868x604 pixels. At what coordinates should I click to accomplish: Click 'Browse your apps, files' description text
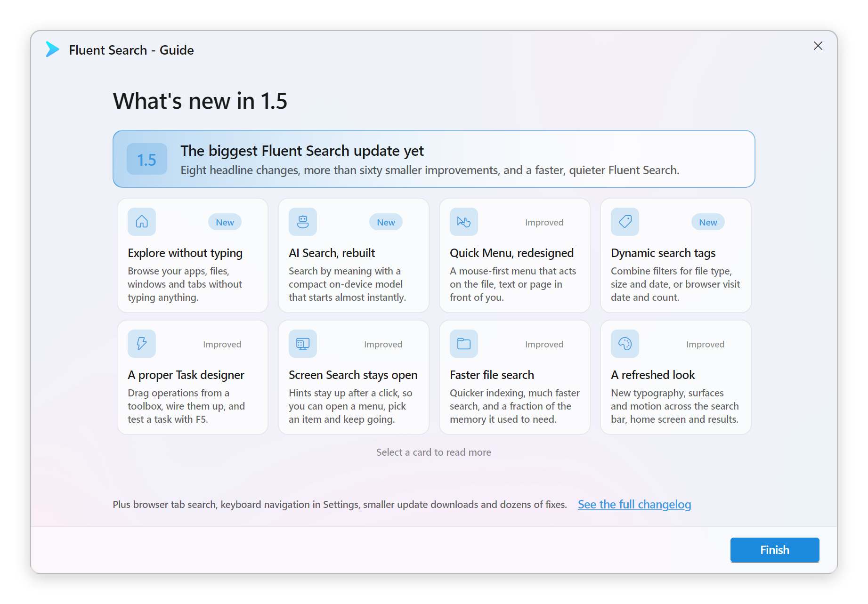185,284
